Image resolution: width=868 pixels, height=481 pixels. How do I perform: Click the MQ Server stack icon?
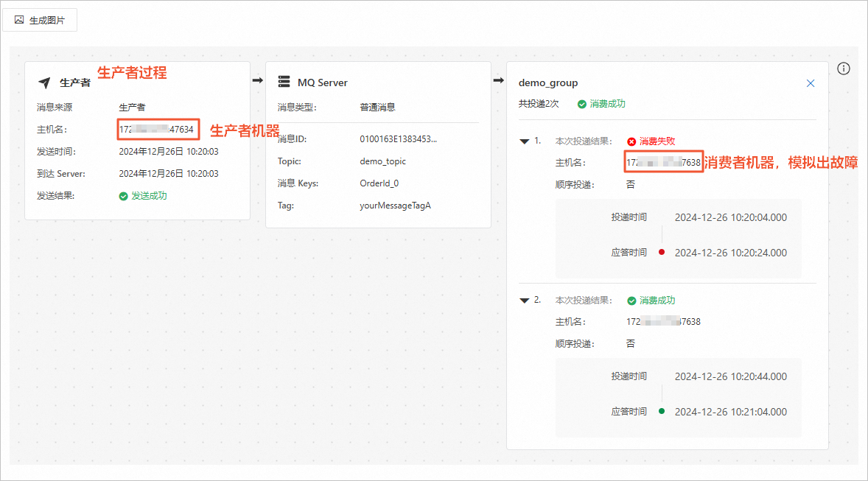click(284, 82)
